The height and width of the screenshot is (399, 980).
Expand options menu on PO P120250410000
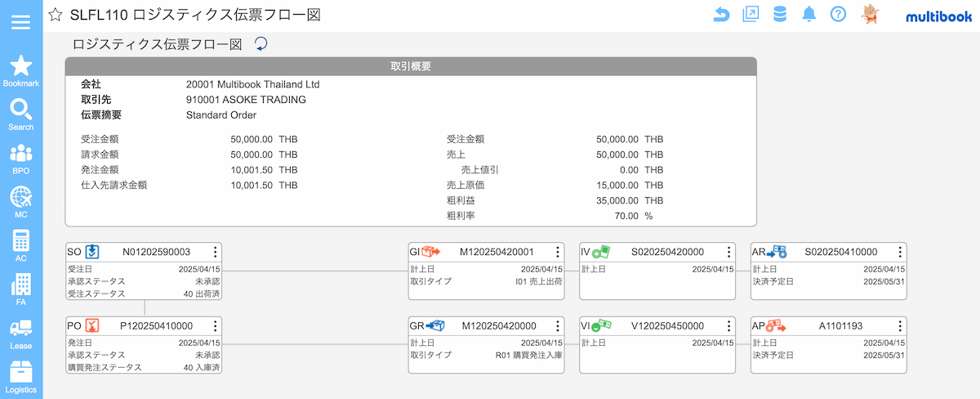point(215,326)
